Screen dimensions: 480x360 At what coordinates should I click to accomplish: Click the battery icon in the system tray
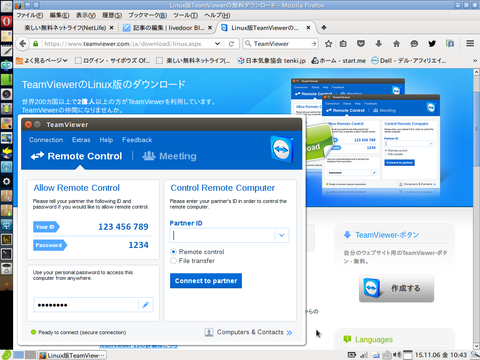click(352, 355)
